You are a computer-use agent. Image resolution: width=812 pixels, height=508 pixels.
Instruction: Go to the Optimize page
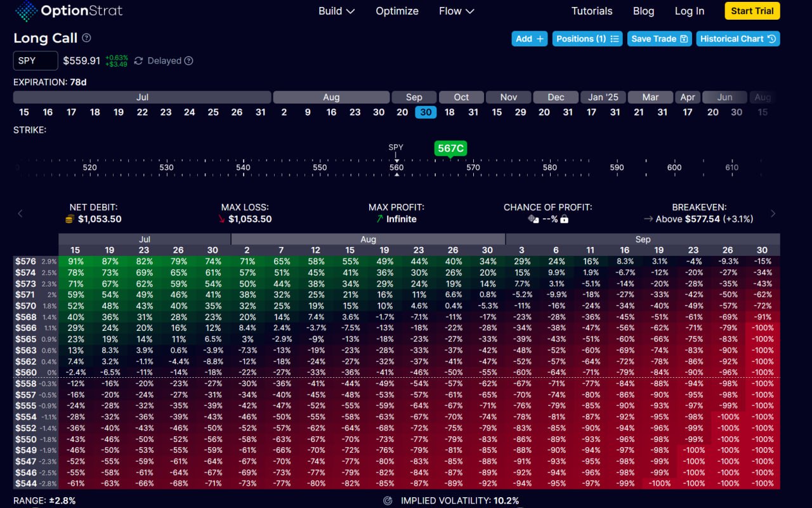point(397,11)
